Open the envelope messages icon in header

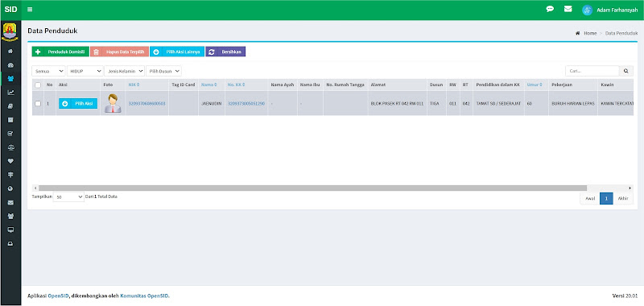click(568, 9)
